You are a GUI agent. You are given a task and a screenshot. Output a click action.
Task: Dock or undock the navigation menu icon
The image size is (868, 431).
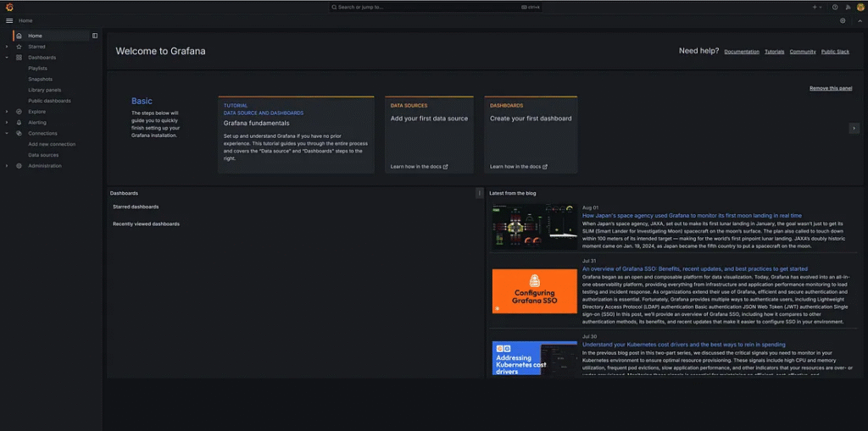(x=95, y=36)
